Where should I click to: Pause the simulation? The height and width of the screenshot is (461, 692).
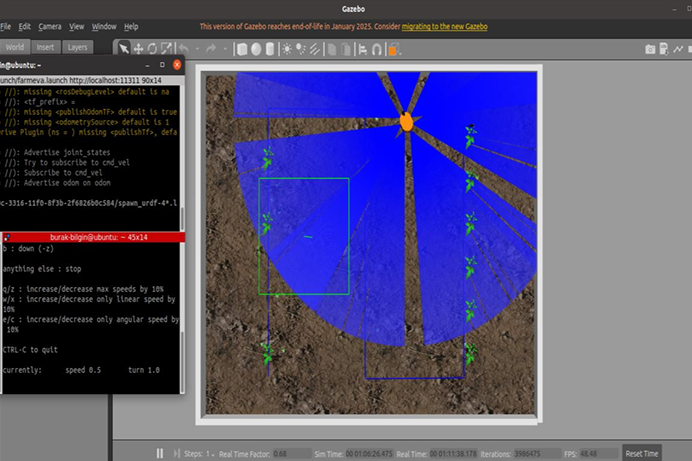pos(159,453)
